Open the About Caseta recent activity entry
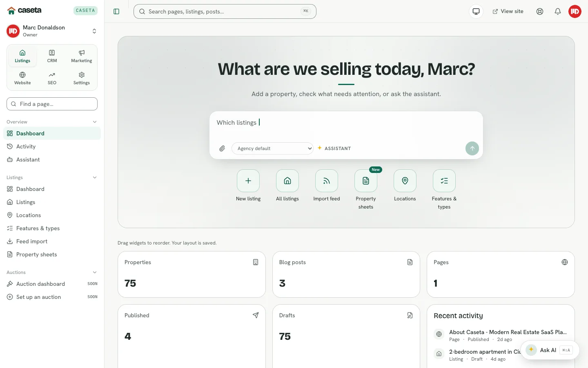The width and height of the screenshot is (588, 368). (x=501, y=335)
